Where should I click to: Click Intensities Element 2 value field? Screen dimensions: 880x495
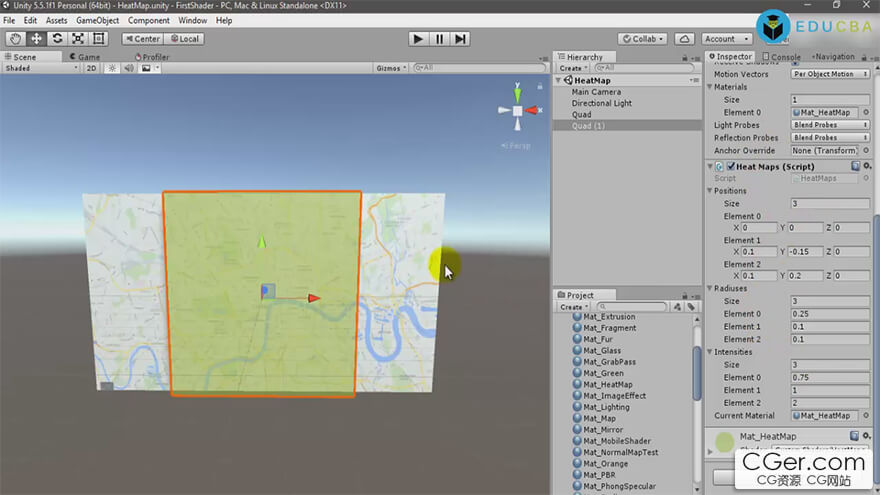click(830, 403)
